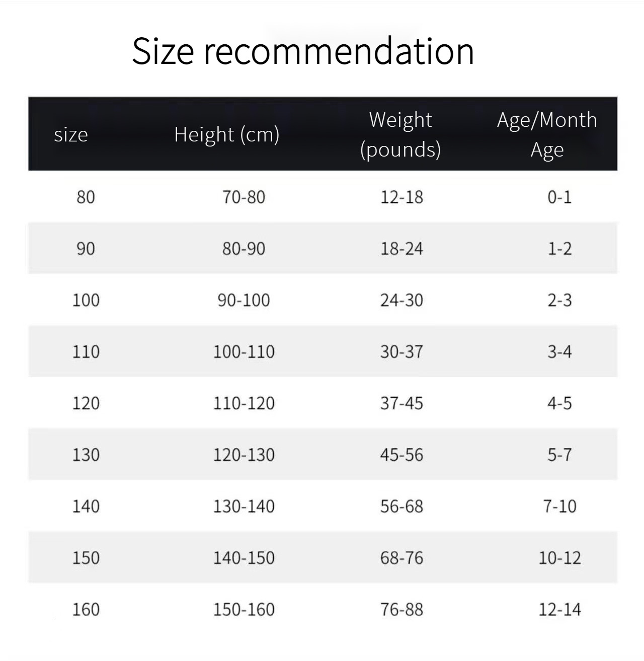Click the 18-24 weight cell
The height and width of the screenshot is (661, 644).
[x=401, y=249]
